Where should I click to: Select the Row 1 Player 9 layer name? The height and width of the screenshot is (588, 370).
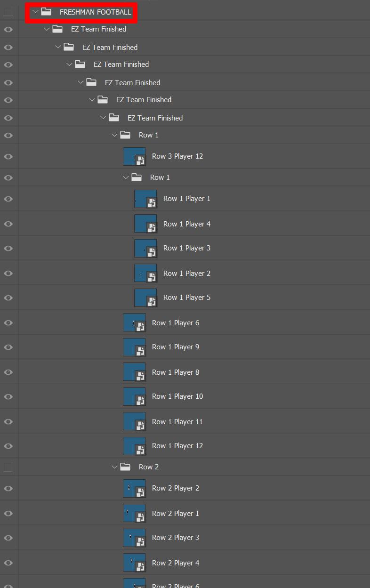(x=176, y=347)
